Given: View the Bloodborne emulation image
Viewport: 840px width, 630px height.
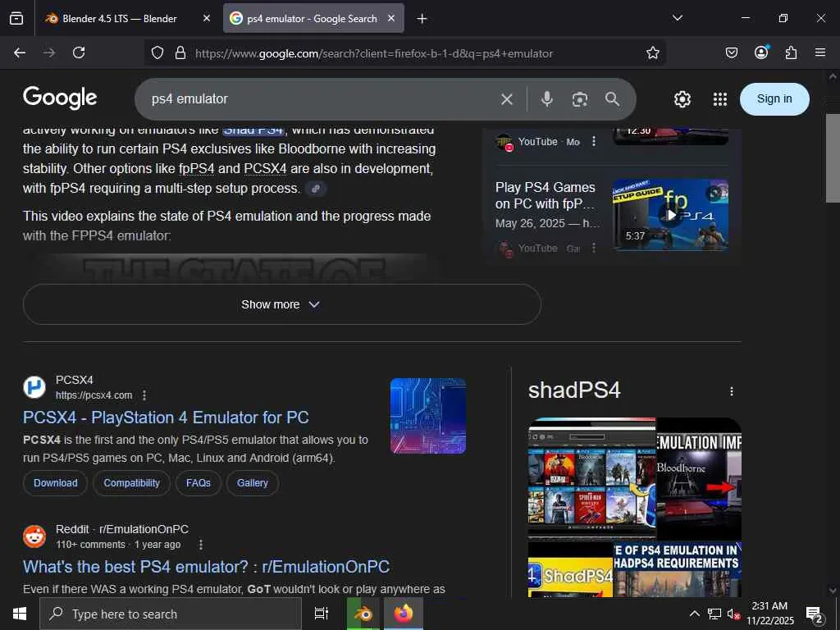Looking at the screenshot, I should tap(699, 478).
